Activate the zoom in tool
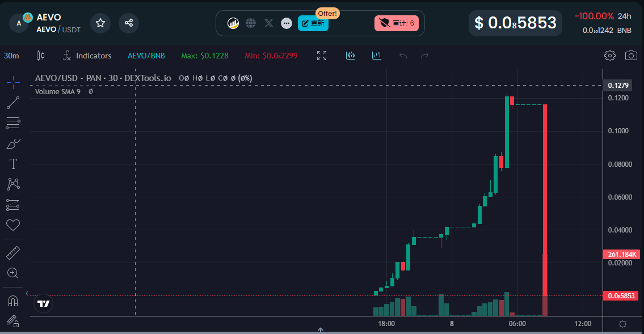 13,273
